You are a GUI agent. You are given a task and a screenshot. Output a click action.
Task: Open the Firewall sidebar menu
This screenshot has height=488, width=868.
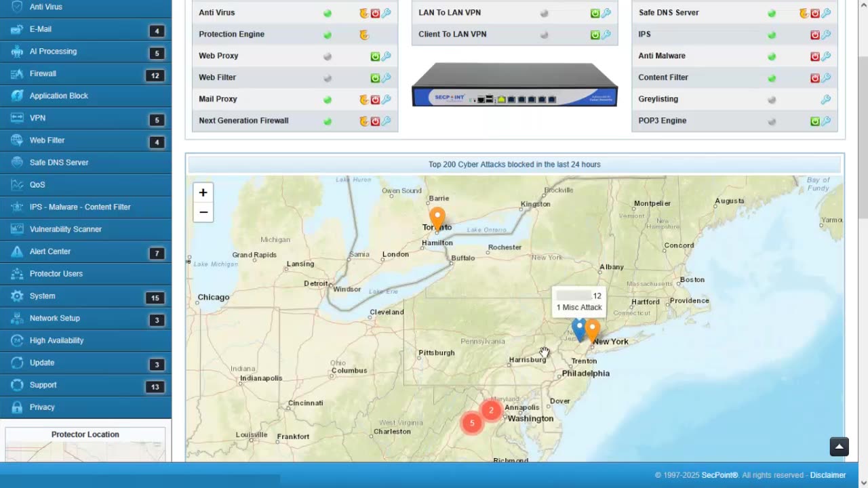85,74
